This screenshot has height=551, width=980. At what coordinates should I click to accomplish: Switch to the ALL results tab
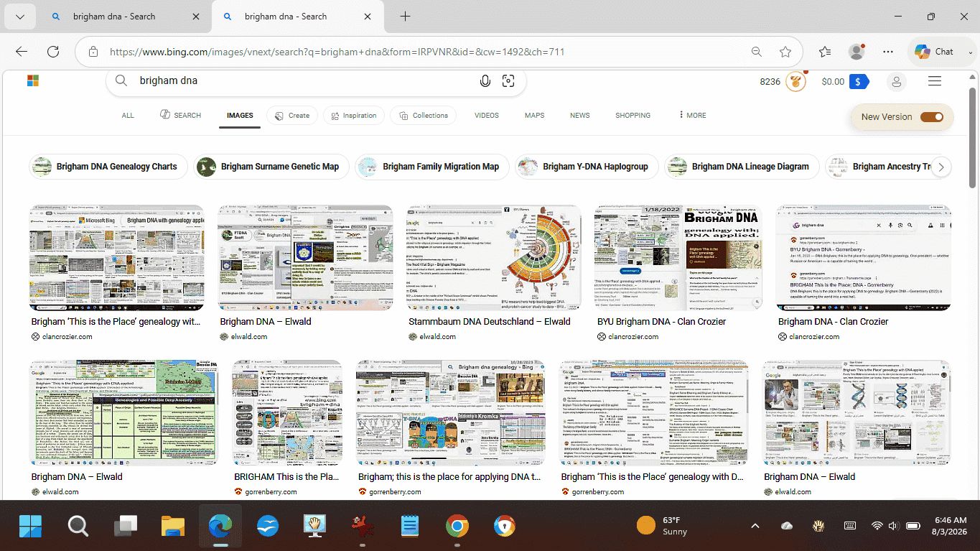pos(128,115)
